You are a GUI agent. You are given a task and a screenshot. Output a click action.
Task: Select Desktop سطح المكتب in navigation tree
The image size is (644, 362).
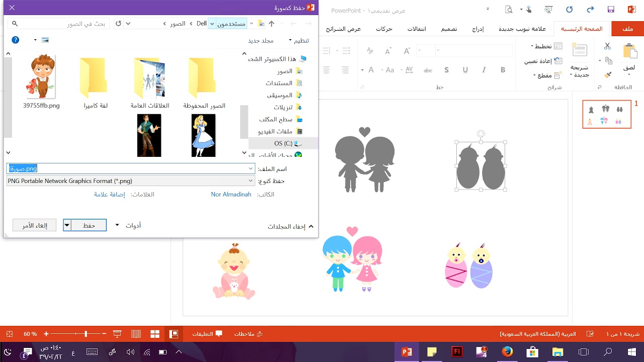tap(281, 119)
